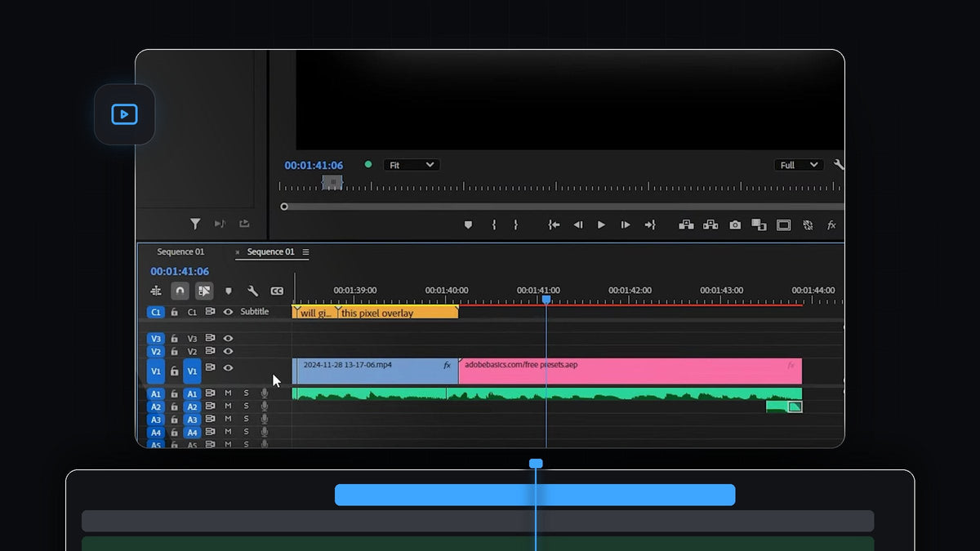
Task: Toggle Snap in the timeline
Action: (180, 291)
